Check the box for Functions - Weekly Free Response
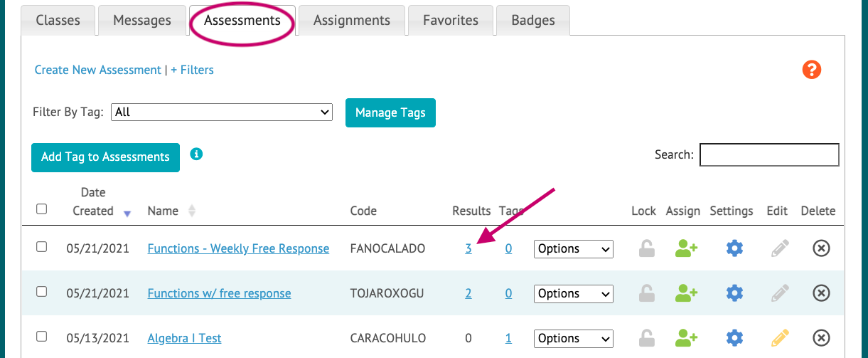Viewport: 868px width, 358px height. pos(41,247)
